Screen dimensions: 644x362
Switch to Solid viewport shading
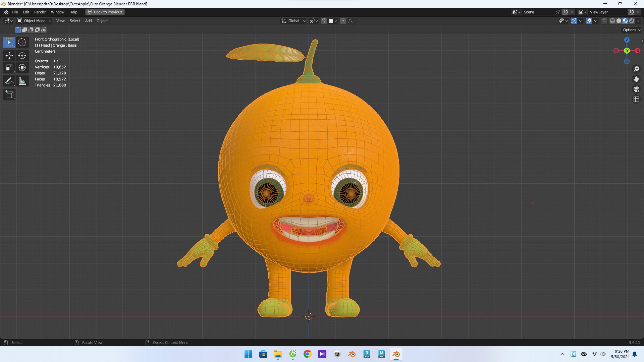click(619, 21)
